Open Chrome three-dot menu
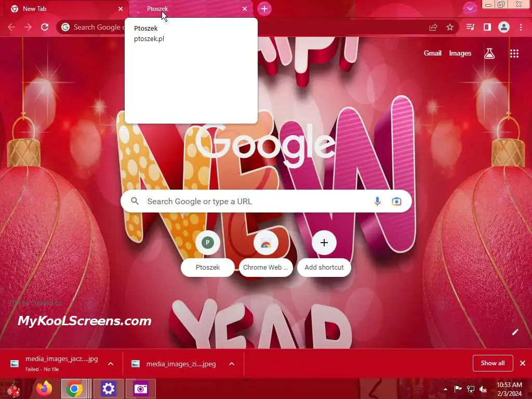The height and width of the screenshot is (399, 532). point(521,27)
